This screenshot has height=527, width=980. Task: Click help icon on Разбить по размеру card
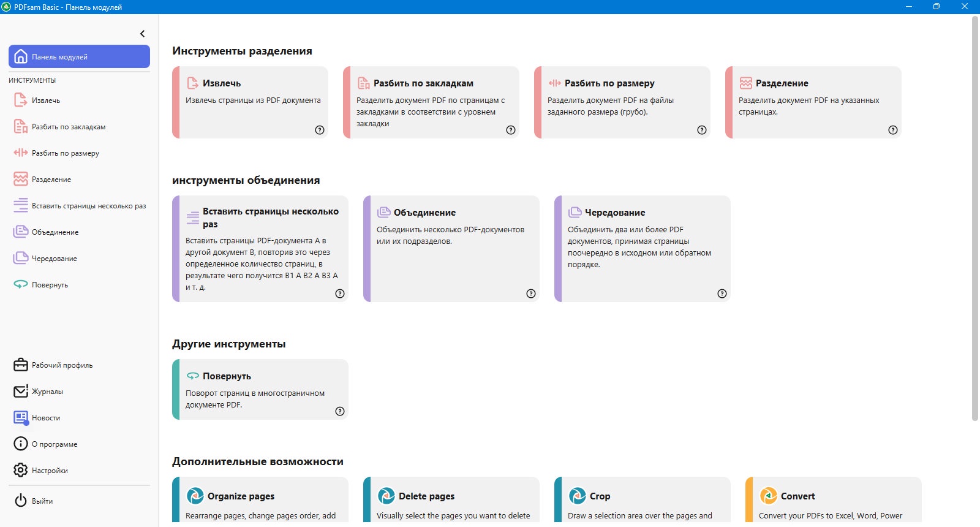(x=702, y=130)
